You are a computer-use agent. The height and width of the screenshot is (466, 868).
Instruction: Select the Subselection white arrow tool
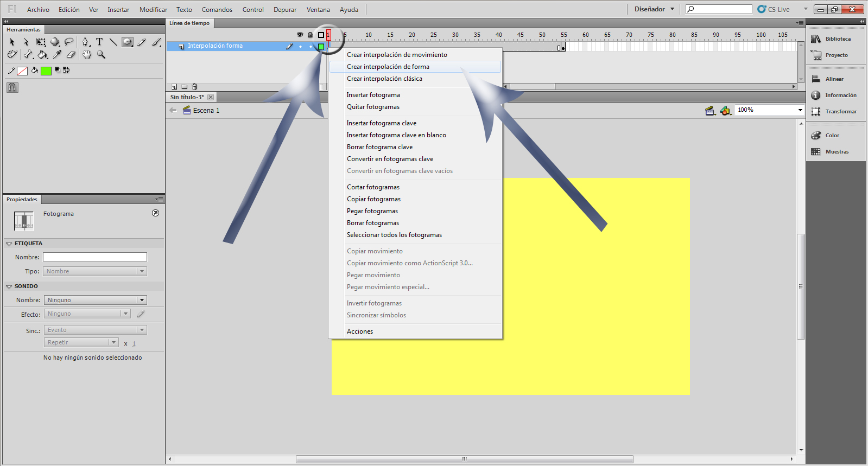pos(26,42)
